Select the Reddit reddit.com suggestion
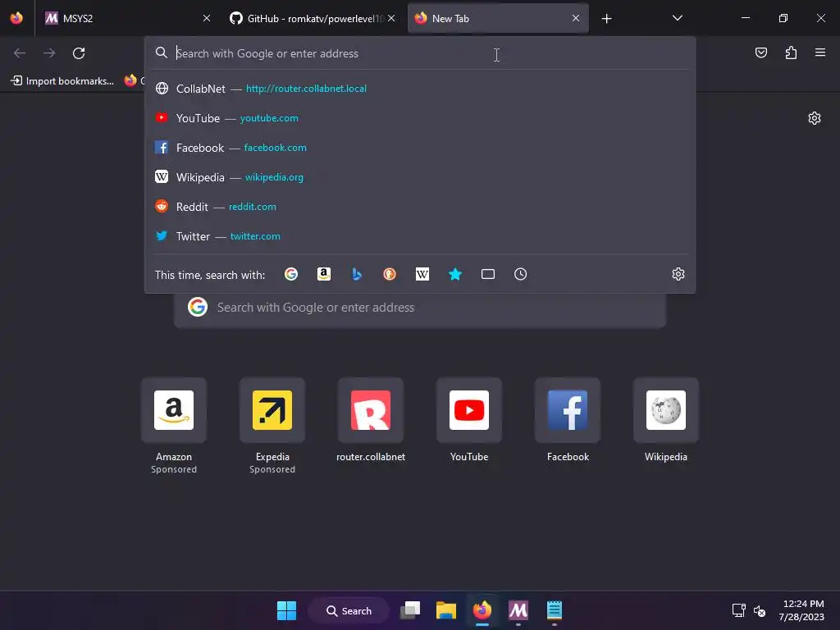 (x=420, y=206)
